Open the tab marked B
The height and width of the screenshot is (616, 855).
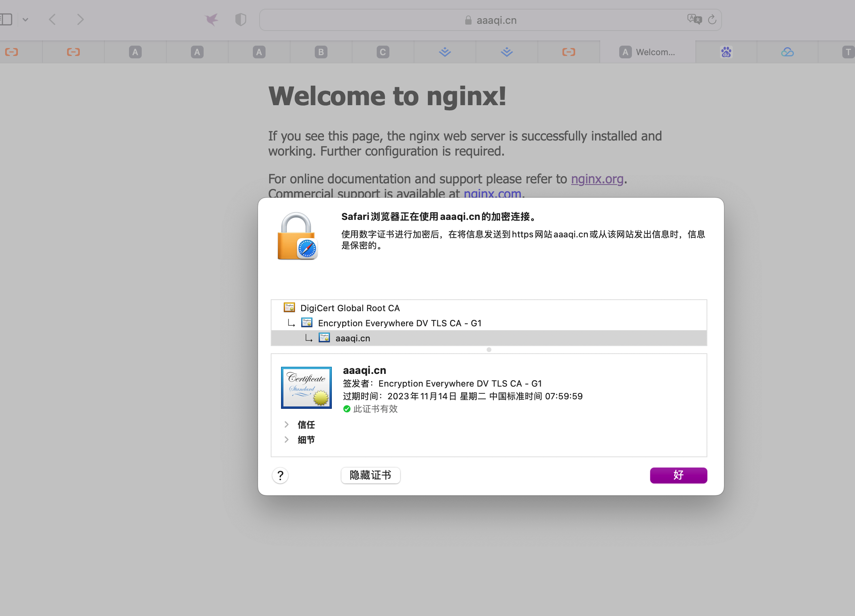tap(321, 52)
